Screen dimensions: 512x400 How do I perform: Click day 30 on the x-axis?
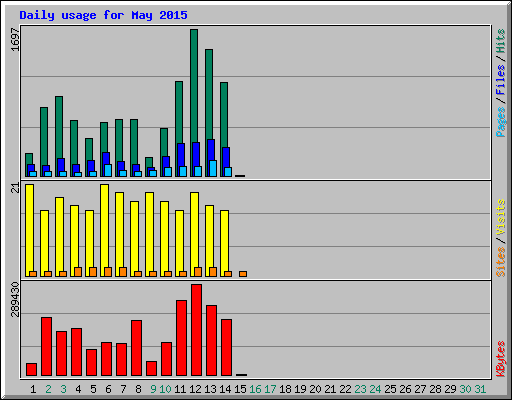(465, 389)
